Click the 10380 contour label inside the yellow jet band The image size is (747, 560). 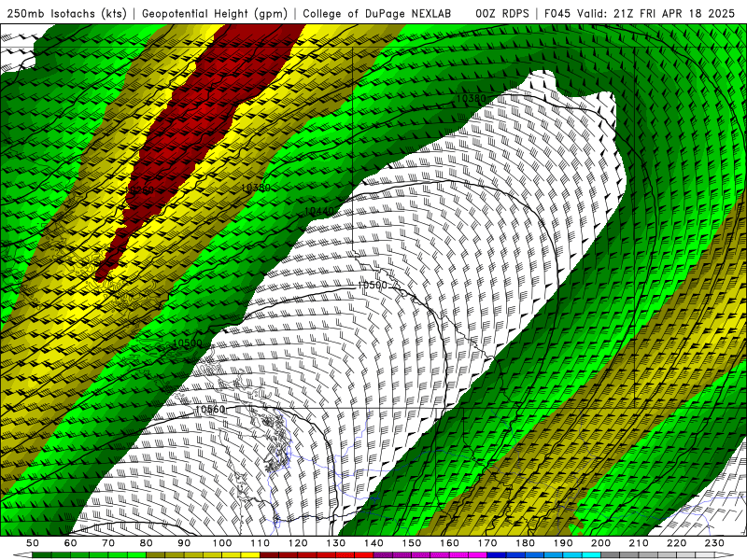click(x=256, y=188)
